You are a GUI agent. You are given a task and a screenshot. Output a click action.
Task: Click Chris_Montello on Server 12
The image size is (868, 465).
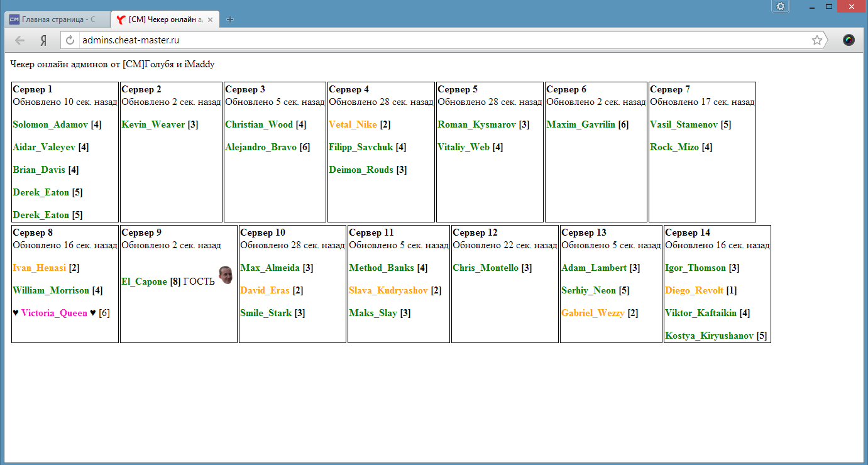tap(485, 268)
